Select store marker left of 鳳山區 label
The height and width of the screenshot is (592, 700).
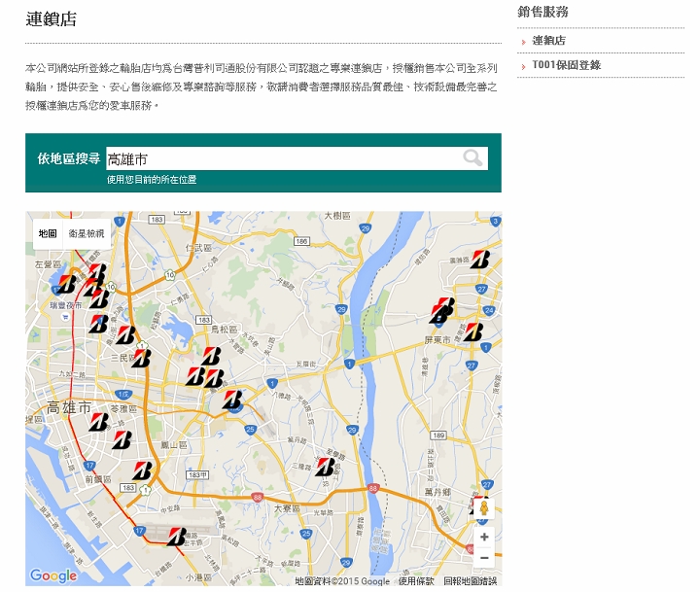tap(122, 439)
